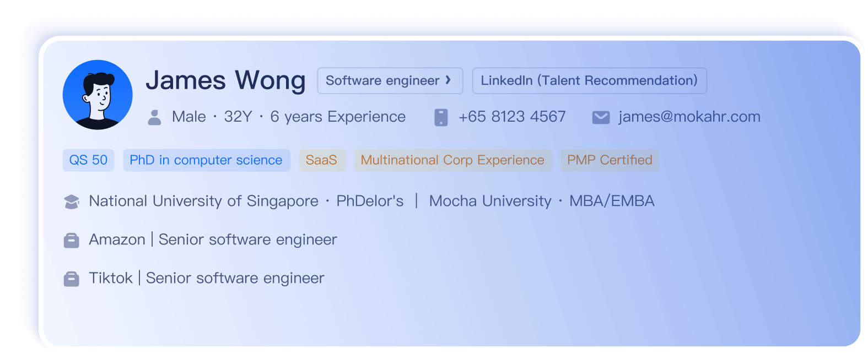Select the PMP Certified tag
Viewport: 868px width, 354px height.
(610, 160)
